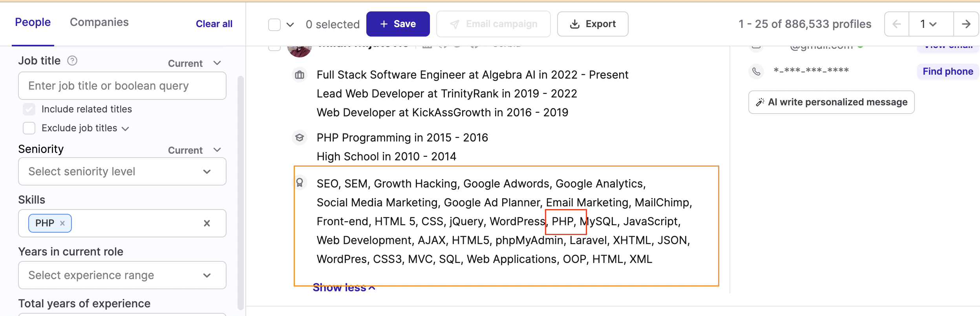Click the PHP tag in Skills field
980x316 pixels.
tap(50, 223)
